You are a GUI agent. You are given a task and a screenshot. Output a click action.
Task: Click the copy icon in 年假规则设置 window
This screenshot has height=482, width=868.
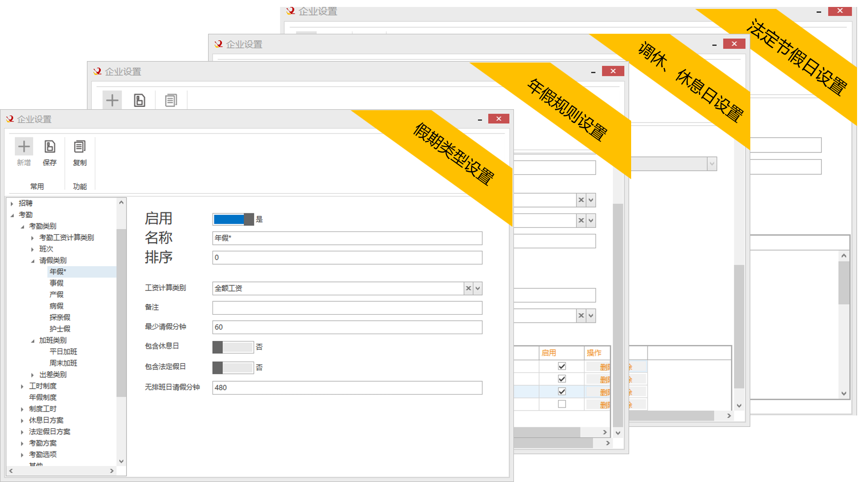point(171,100)
